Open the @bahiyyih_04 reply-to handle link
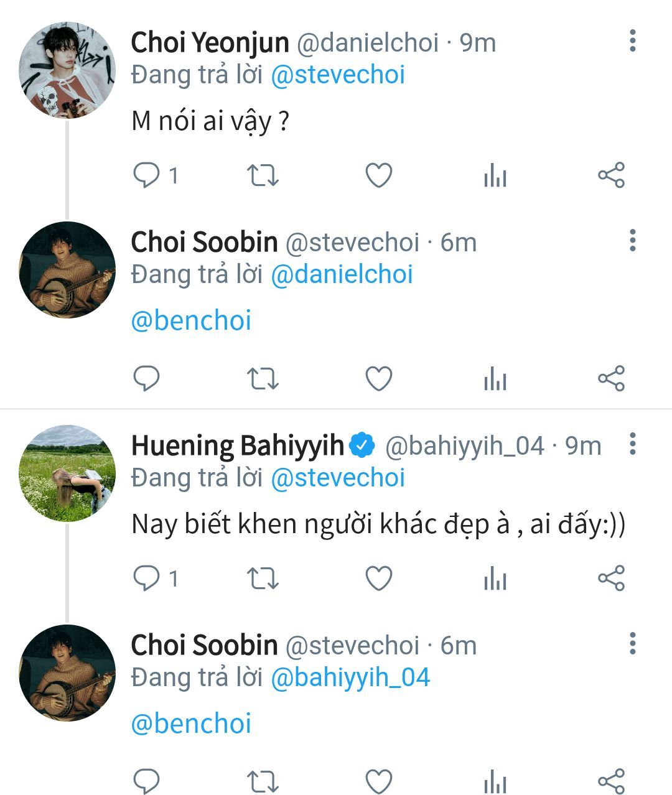Screen dimensions: 672x795 [350, 677]
